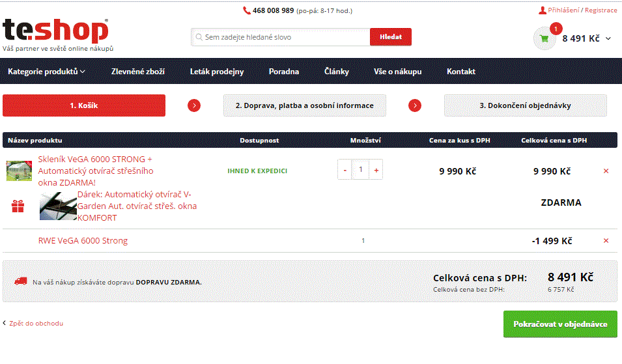Viewport: 622px width, 364px height.
Task: Open Články menu item
Action: 336,72
